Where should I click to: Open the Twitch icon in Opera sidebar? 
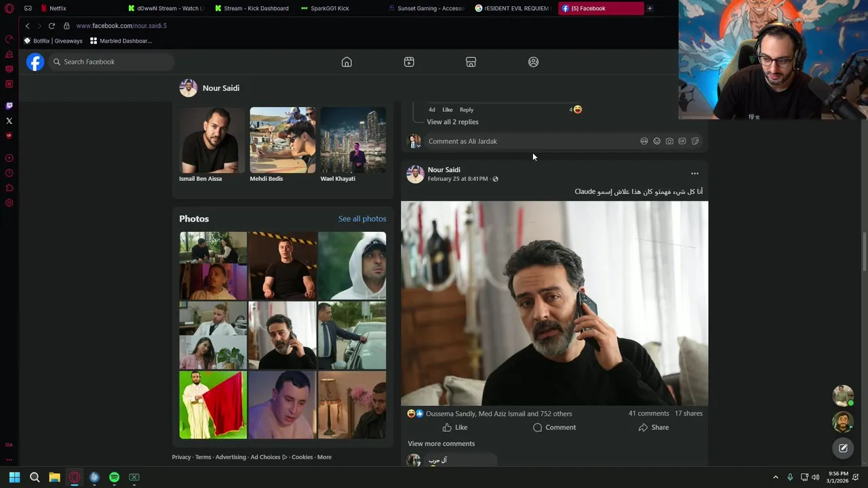pyautogui.click(x=9, y=106)
